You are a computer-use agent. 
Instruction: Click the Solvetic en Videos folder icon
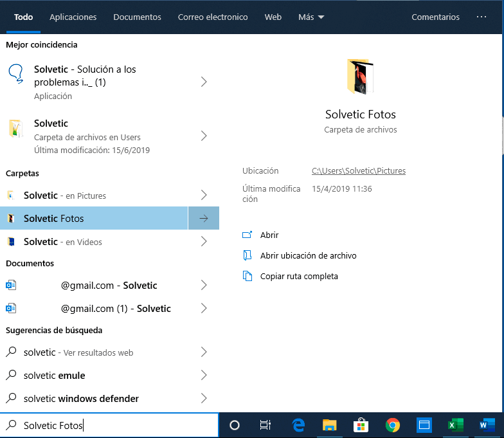pyautogui.click(x=11, y=242)
